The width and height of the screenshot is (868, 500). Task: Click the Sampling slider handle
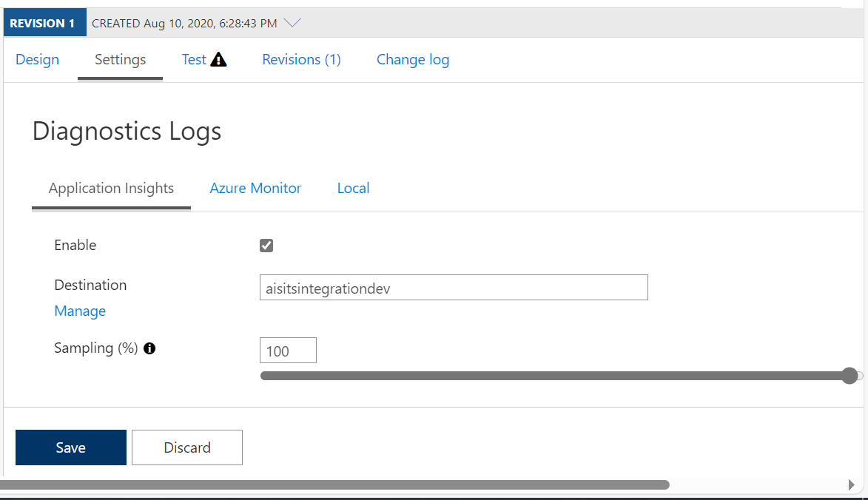tap(850, 376)
